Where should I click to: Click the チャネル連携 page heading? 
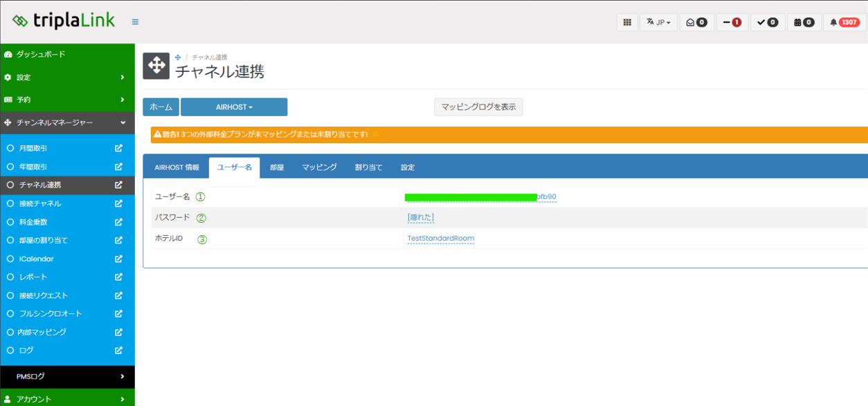tap(219, 71)
